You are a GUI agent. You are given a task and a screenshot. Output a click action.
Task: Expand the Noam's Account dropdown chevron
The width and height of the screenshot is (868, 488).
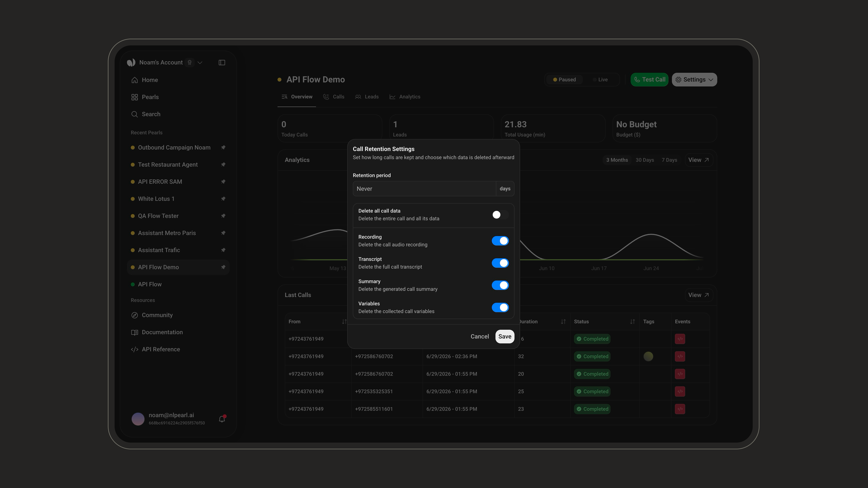pos(200,63)
